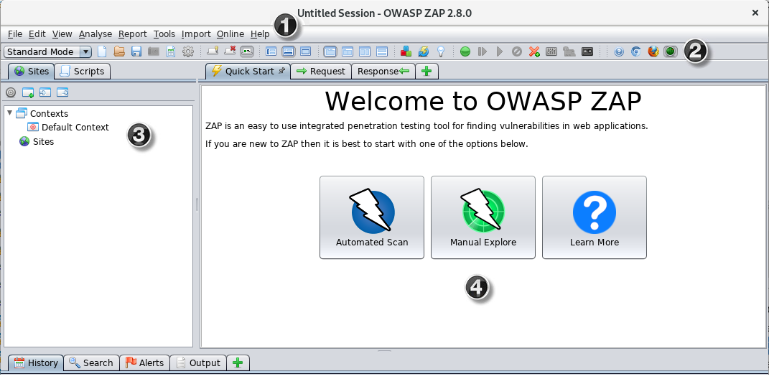This screenshot has width=771, height=375.
Task: Open the Analyse menu
Action: point(95,34)
